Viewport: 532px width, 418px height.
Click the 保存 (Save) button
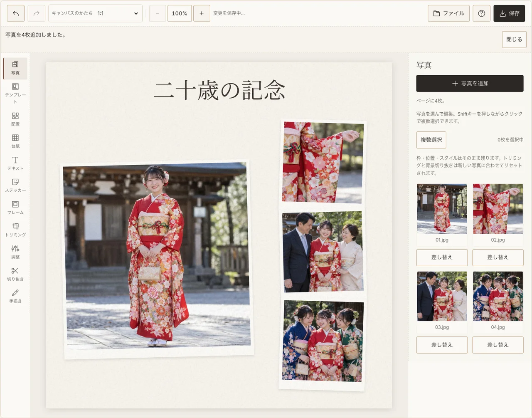(x=510, y=13)
